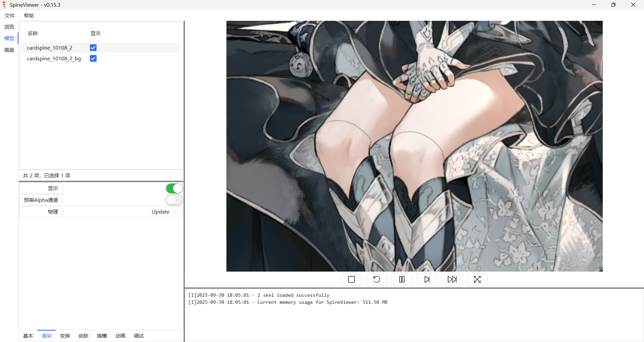
Task: Step forward one frame
Action: tap(427, 279)
